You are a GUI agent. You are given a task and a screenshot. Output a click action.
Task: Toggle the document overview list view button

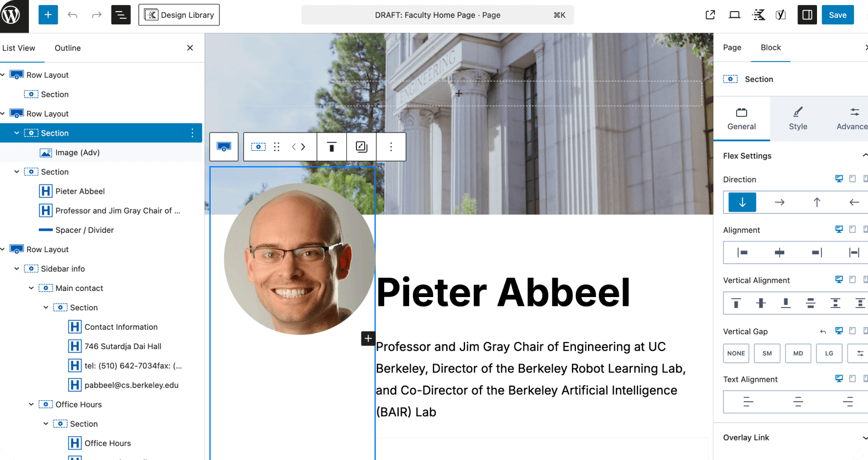(x=121, y=15)
